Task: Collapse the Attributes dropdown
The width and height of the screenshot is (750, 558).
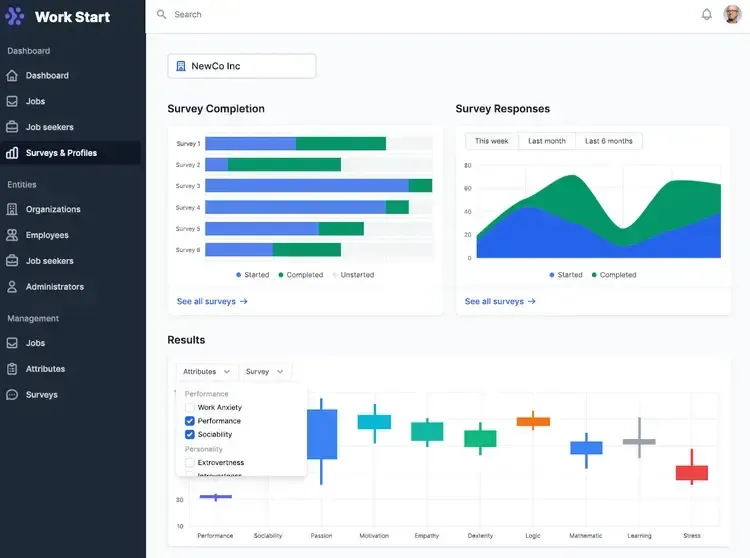Action: click(206, 372)
